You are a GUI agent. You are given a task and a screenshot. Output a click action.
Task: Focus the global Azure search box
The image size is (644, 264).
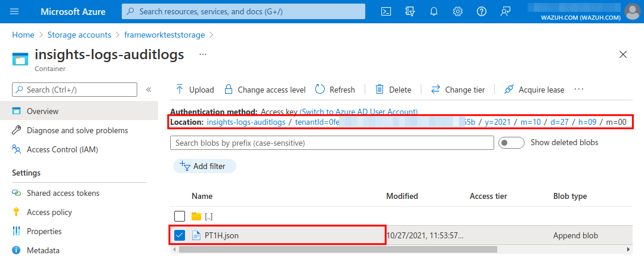(x=244, y=11)
